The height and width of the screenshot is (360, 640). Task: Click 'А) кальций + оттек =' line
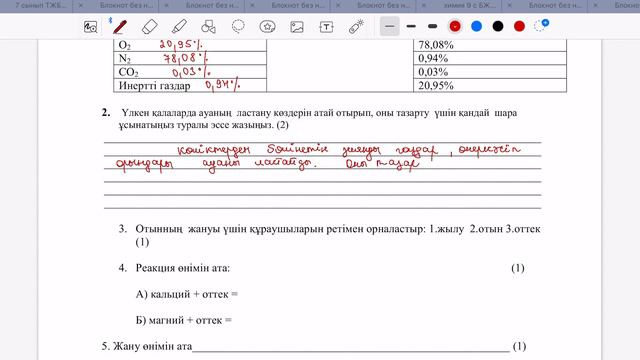[x=187, y=294]
